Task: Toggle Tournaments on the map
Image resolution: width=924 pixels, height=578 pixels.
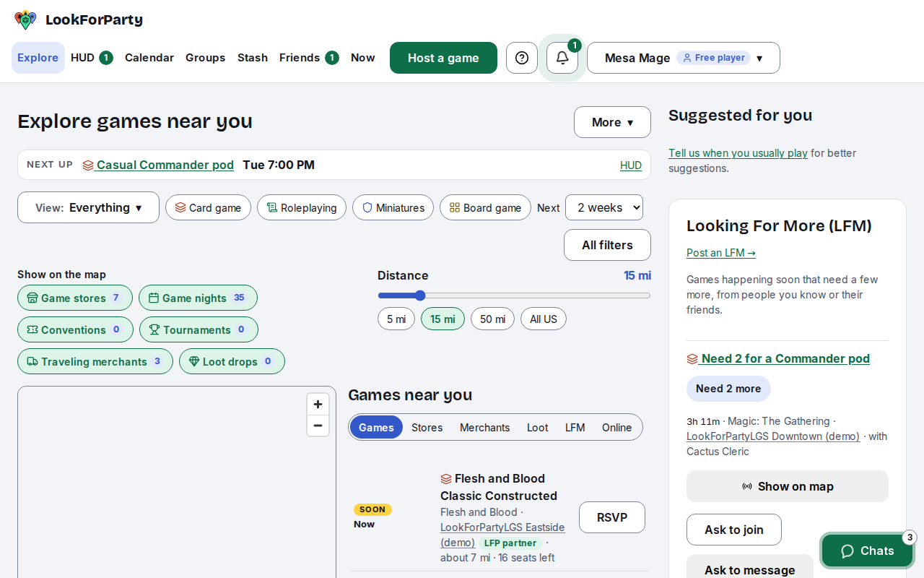Action: pyautogui.click(x=199, y=329)
